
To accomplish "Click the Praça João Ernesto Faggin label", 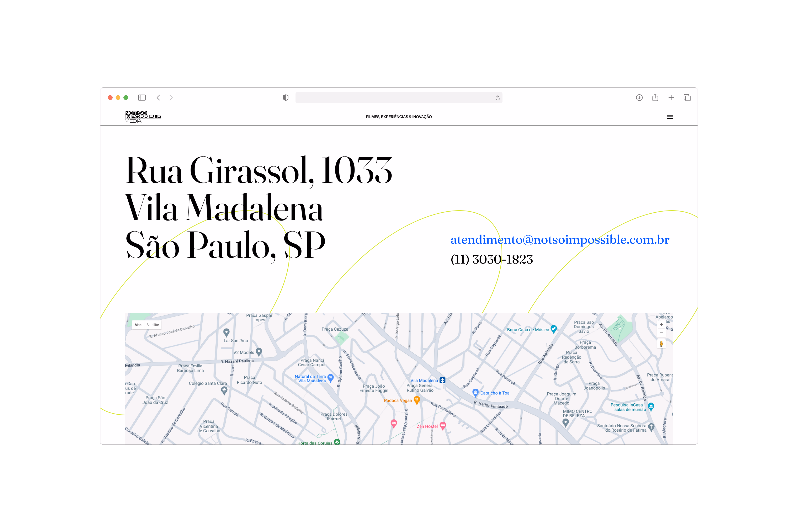I will [374, 388].
